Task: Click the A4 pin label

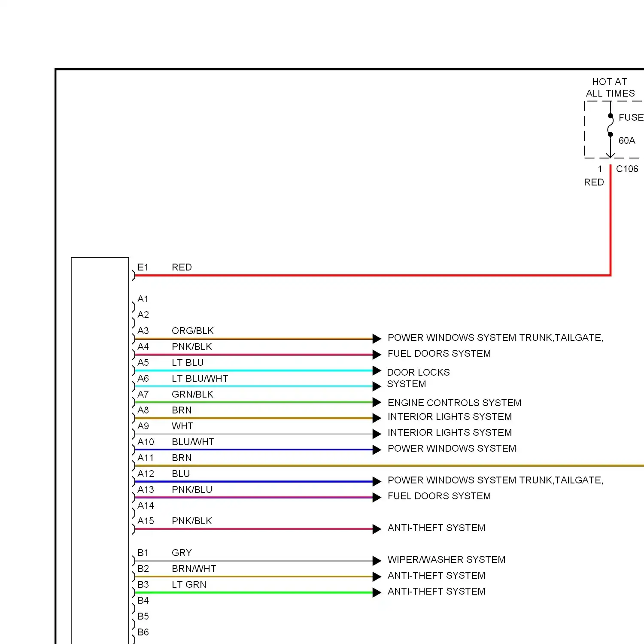Action: tap(143, 346)
